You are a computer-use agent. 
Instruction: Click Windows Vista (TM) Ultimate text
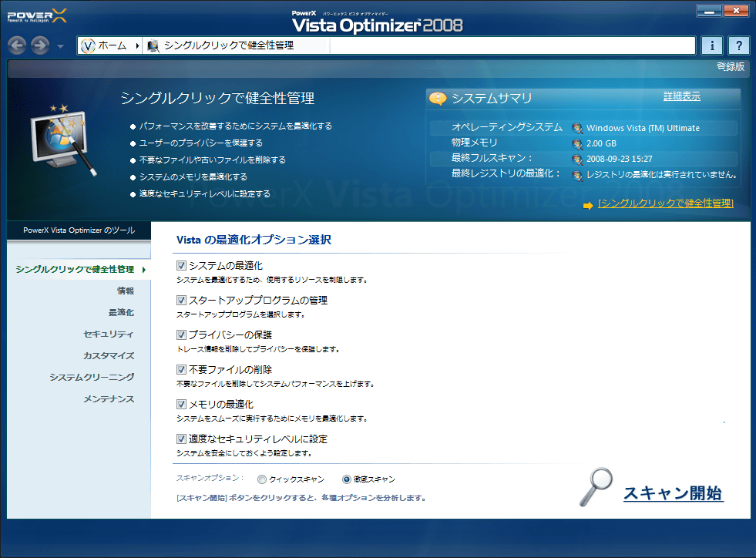tap(643, 128)
